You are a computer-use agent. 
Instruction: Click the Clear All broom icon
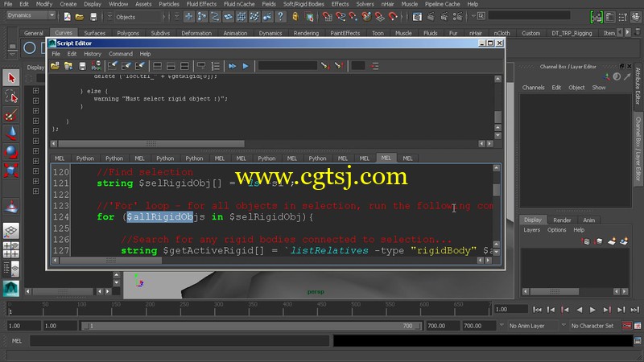[x=140, y=66]
